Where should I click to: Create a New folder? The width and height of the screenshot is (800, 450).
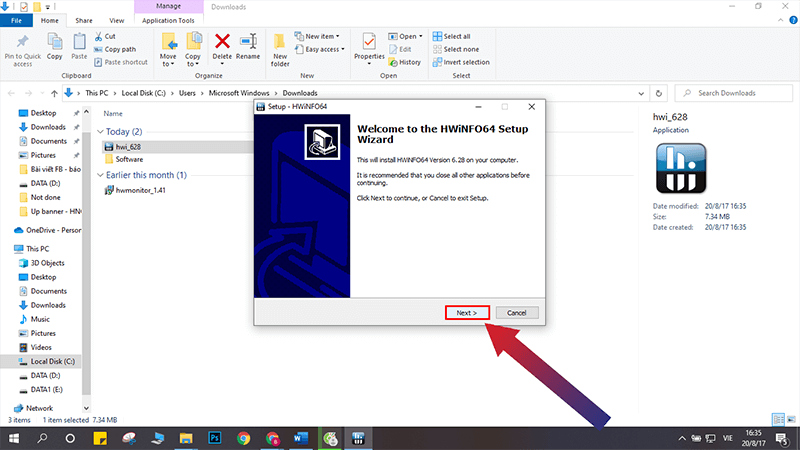coord(280,50)
